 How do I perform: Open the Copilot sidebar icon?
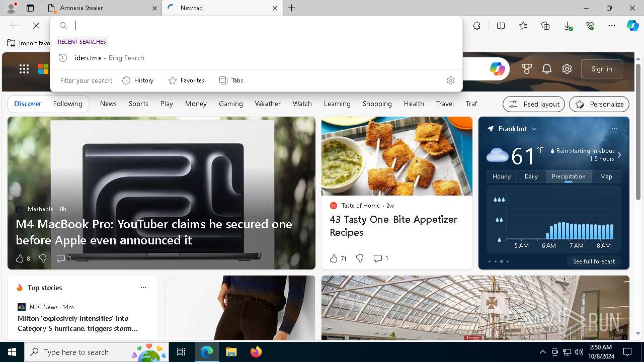633,26
